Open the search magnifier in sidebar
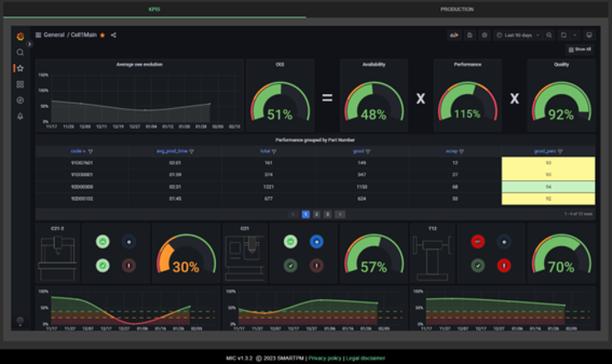The image size is (612, 364). pos(20,53)
